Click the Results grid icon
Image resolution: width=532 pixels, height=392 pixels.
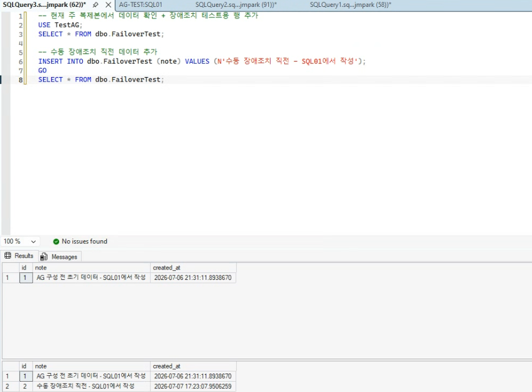[x=8, y=256]
